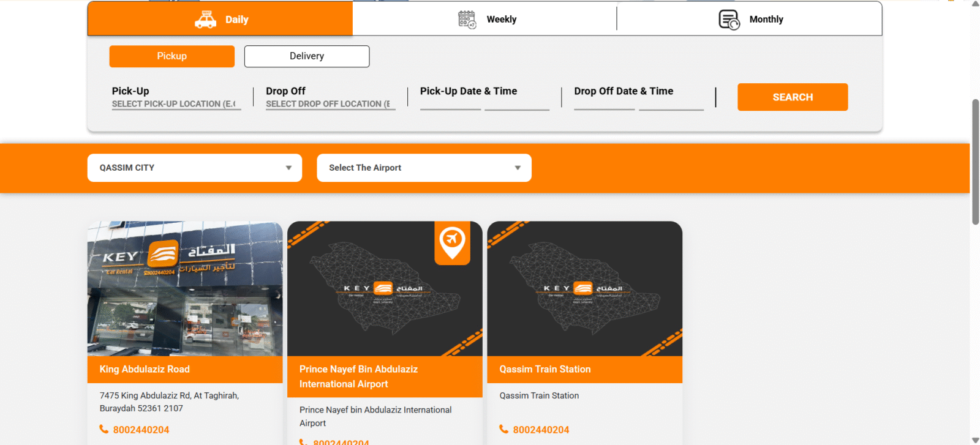This screenshot has height=445, width=980.
Task: Click Key logo on airport card image
Action: pos(383,288)
